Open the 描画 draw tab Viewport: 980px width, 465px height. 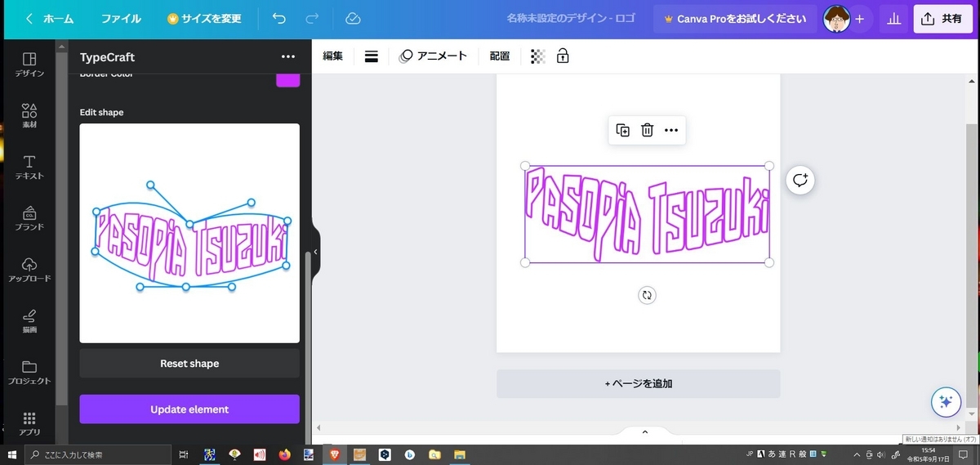pos(29,320)
